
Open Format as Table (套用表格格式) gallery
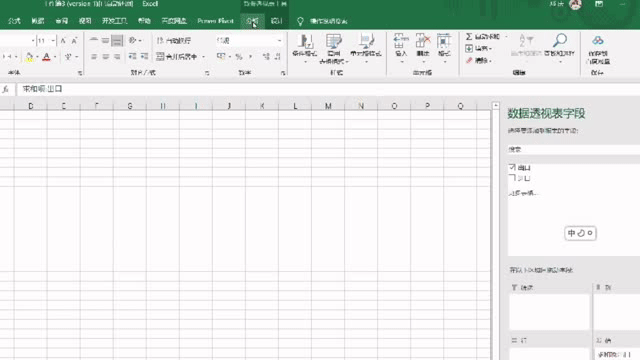click(x=334, y=48)
